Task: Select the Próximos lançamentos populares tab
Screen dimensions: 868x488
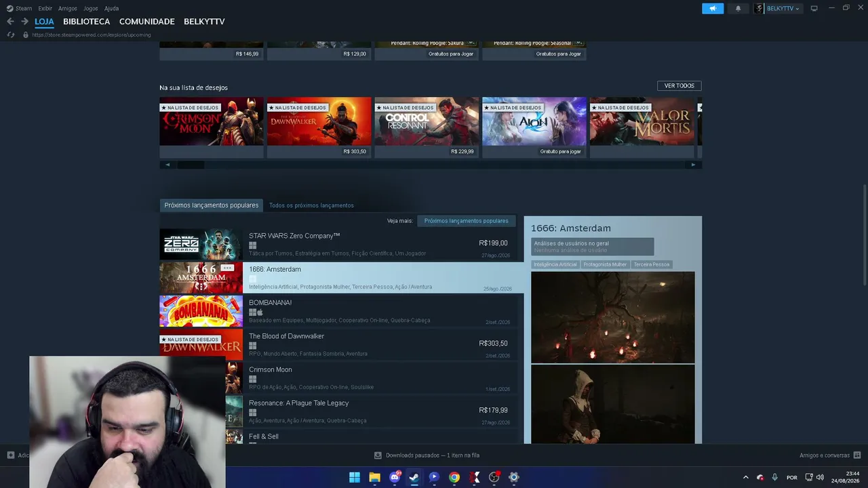Action: [x=211, y=205]
